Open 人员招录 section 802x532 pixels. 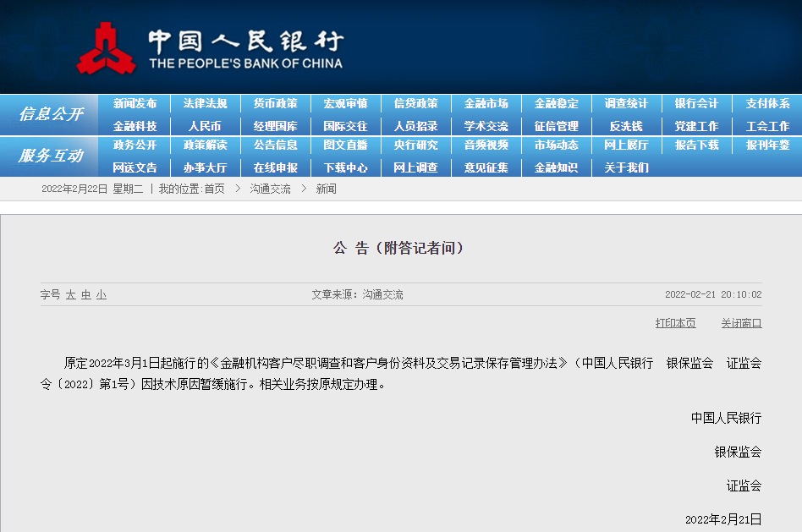coord(416,126)
